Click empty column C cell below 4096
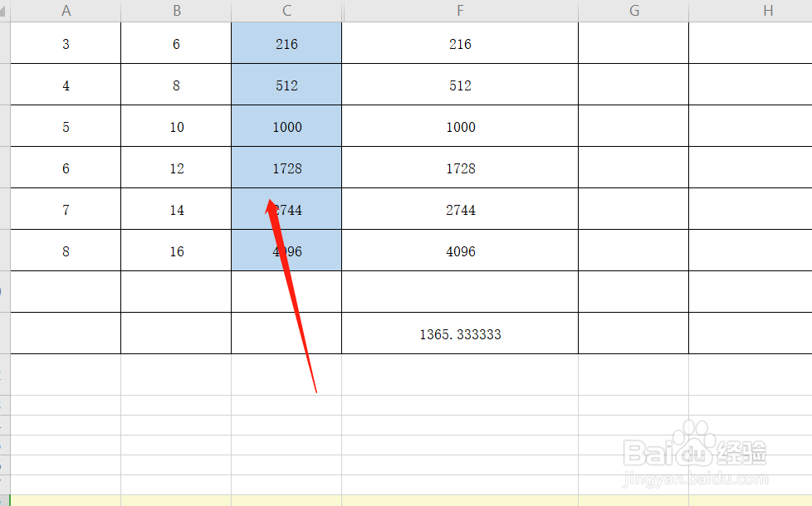Image resolution: width=812 pixels, height=506 pixels. pos(286,292)
